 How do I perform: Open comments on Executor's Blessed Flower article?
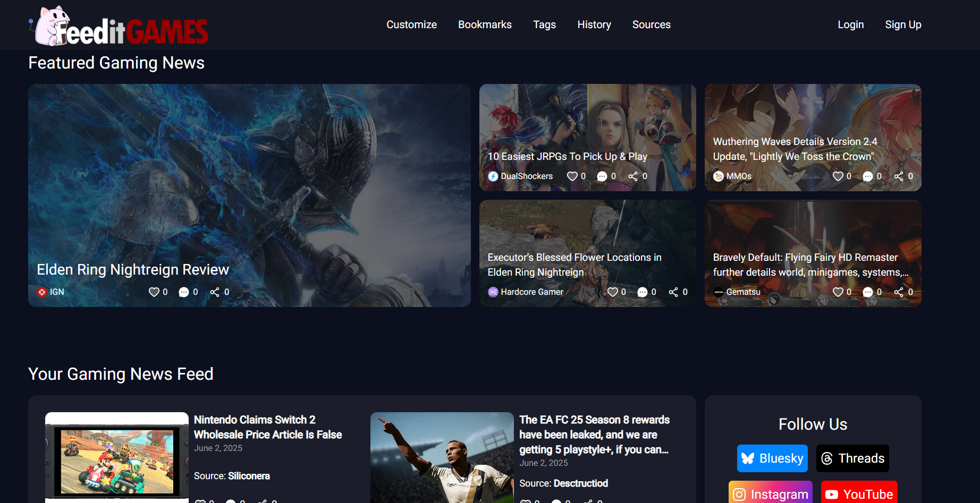point(643,292)
